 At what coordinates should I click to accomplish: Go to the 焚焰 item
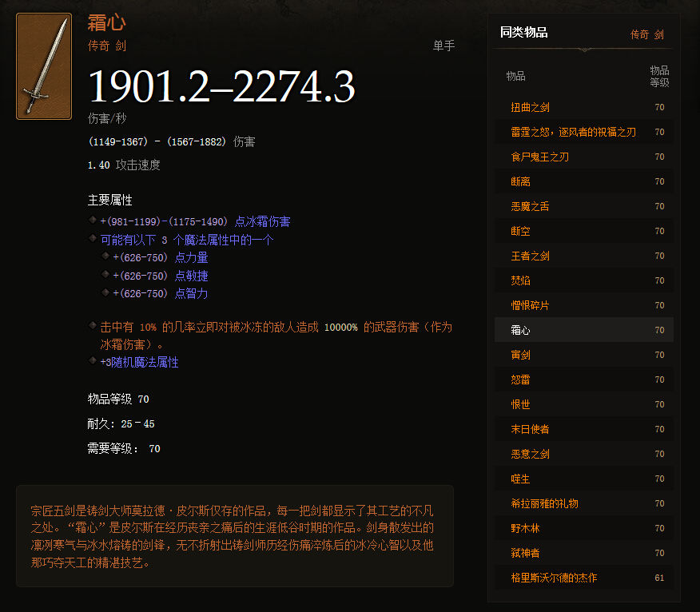click(x=520, y=280)
